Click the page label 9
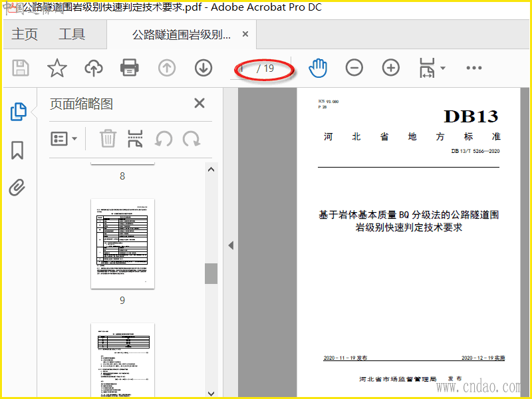Screen dimensions: 532x399 122,301
